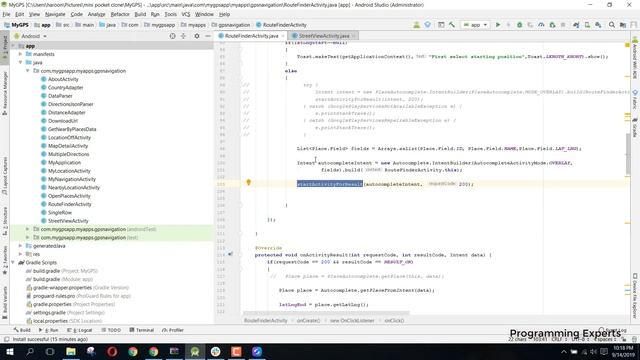Click the yellow intention lightbulb in editor gutter

pyautogui.click(x=248, y=182)
